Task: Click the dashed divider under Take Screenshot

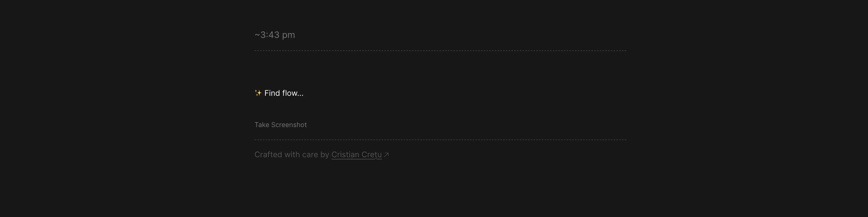Action: click(x=440, y=140)
